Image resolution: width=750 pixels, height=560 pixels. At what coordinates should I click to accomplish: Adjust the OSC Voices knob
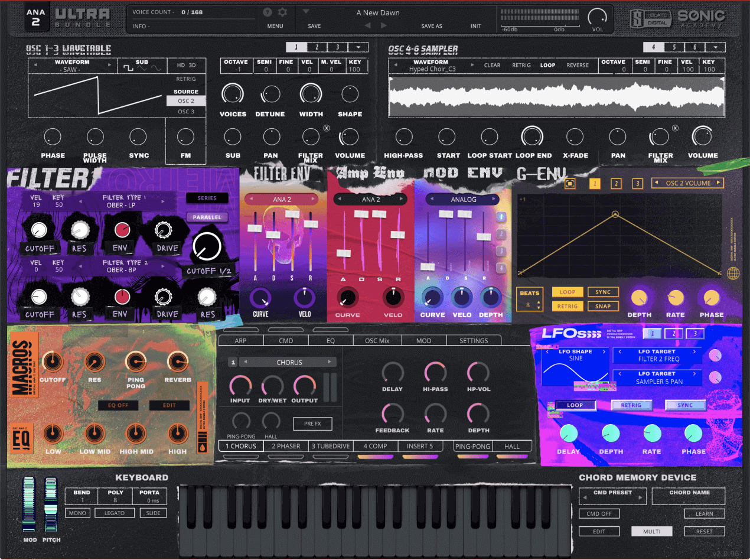(x=233, y=93)
